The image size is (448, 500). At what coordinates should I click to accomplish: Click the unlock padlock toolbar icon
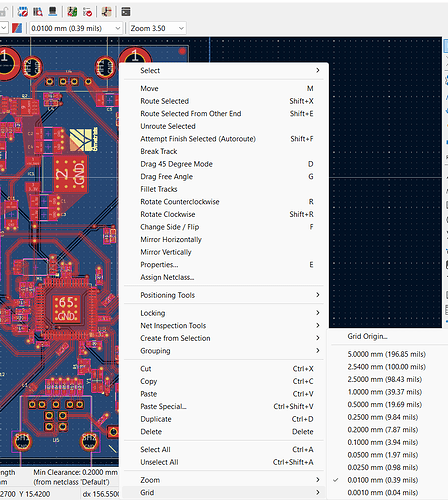click(4, 12)
